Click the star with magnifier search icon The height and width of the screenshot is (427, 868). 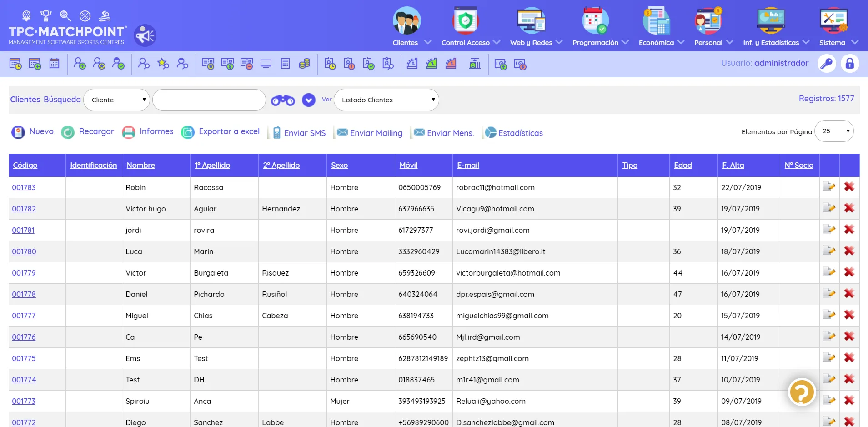tap(163, 64)
